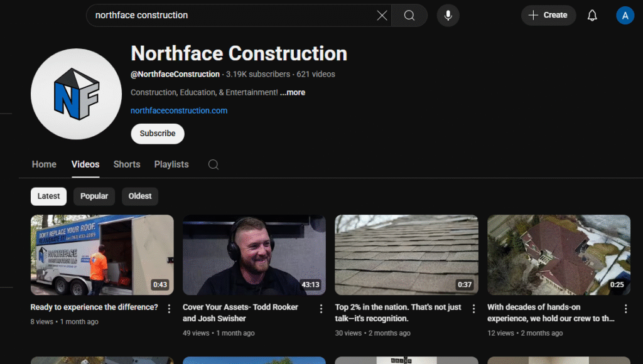
Task: Open options menu for 'Cover Your Assets' video
Action: point(321,308)
